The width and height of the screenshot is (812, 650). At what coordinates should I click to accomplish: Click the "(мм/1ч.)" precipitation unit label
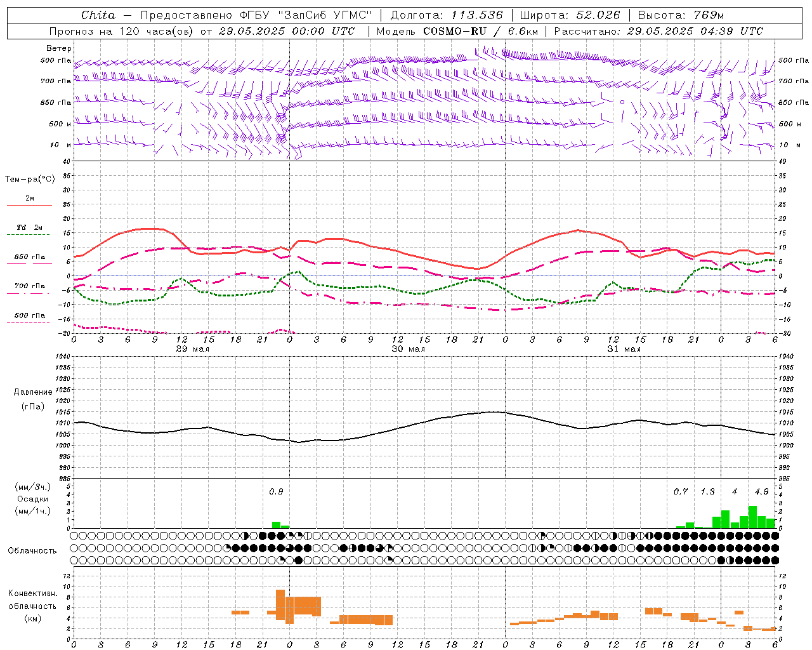pyautogui.click(x=32, y=511)
